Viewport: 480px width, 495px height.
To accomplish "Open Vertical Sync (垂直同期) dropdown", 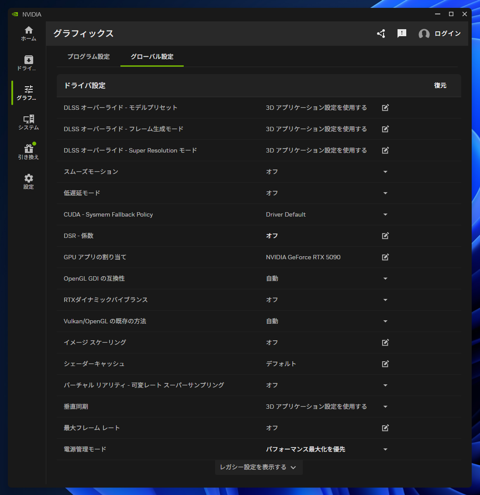I will click(385, 406).
